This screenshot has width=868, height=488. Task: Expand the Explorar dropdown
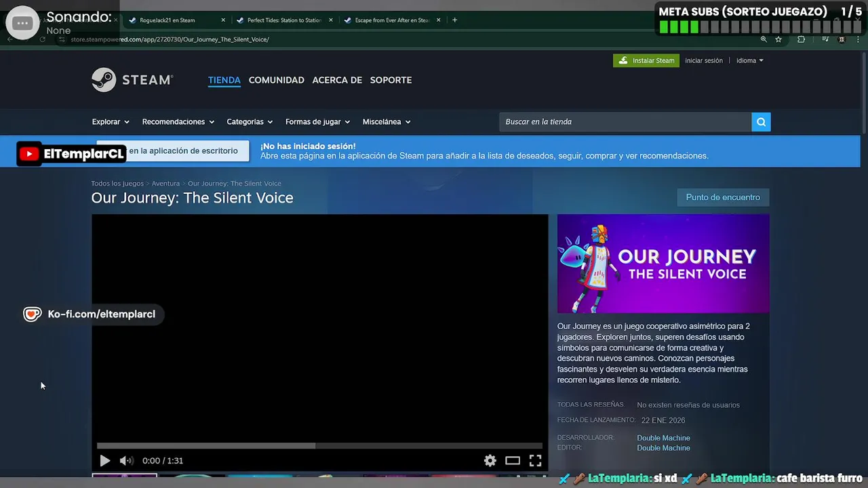(111, 122)
